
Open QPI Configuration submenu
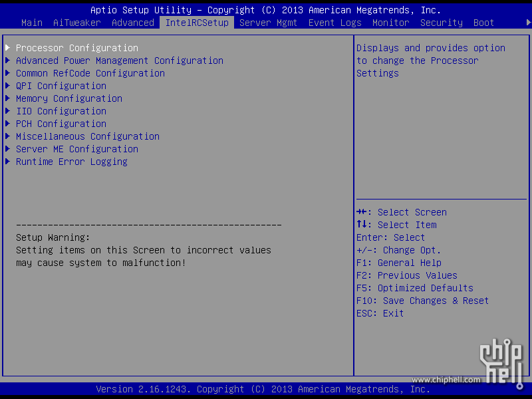click(61, 86)
